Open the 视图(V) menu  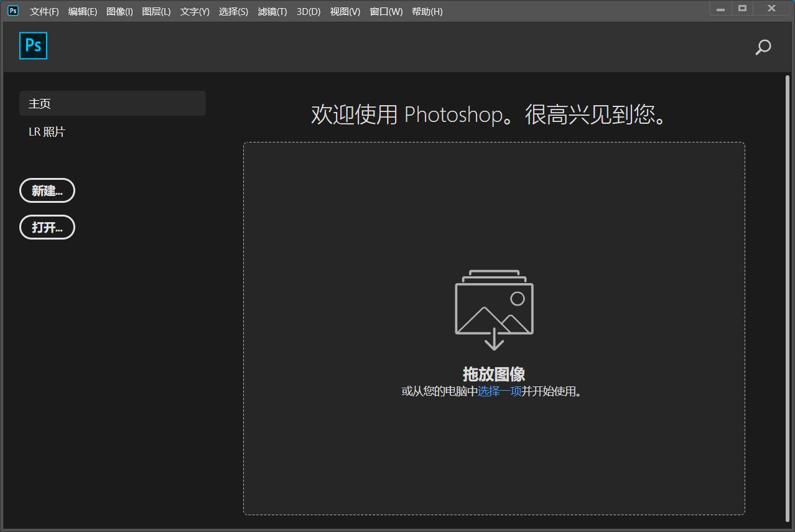point(345,12)
